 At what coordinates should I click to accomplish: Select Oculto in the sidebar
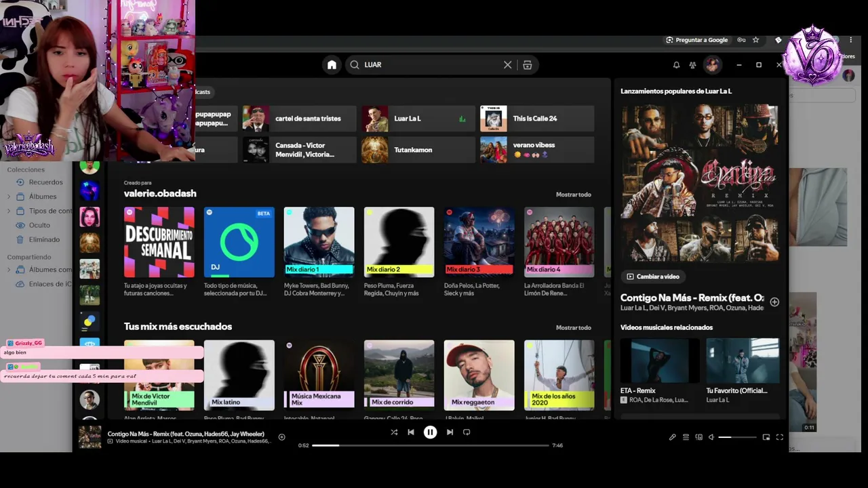coord(34,225)
